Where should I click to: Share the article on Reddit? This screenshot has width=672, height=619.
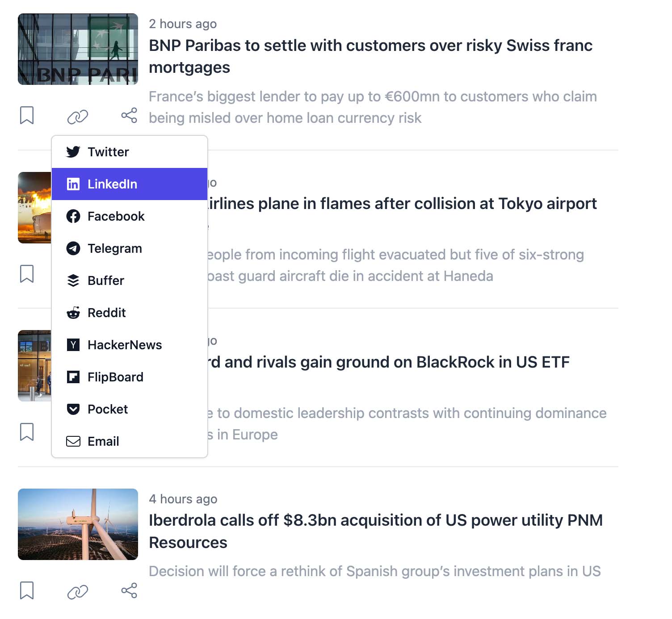[x=130, y=313]
